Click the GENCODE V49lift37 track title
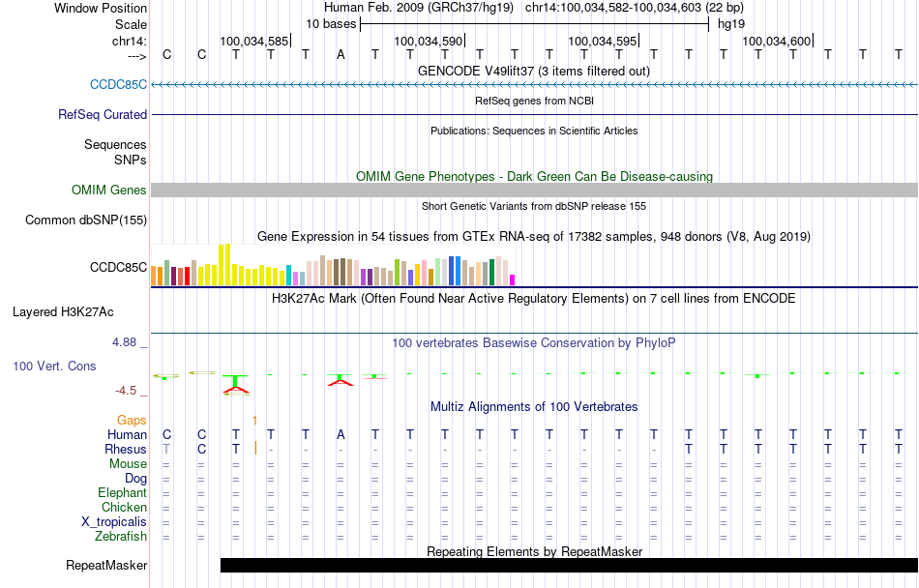This screenshot has width=919, height=588. [534, 72]
